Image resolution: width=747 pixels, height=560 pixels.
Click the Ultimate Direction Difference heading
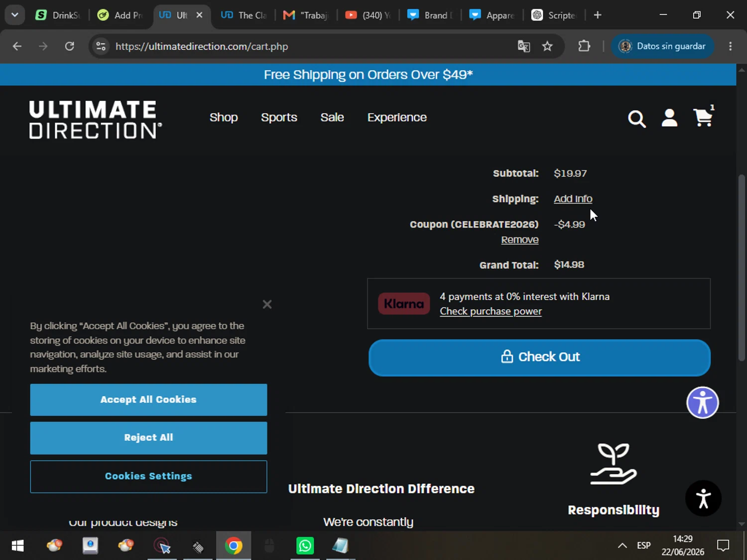[381, 489]
